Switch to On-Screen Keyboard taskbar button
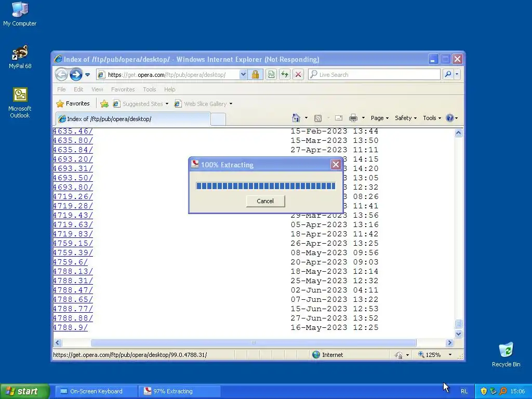The height and width of the screenshot is (399, 532). tap(96, 391)
